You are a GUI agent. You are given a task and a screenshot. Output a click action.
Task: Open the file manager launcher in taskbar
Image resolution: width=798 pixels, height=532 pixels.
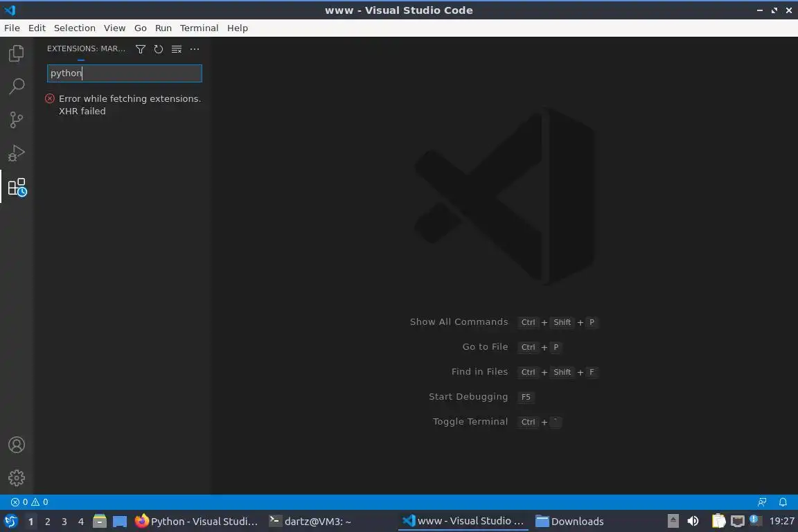(100, 522)
